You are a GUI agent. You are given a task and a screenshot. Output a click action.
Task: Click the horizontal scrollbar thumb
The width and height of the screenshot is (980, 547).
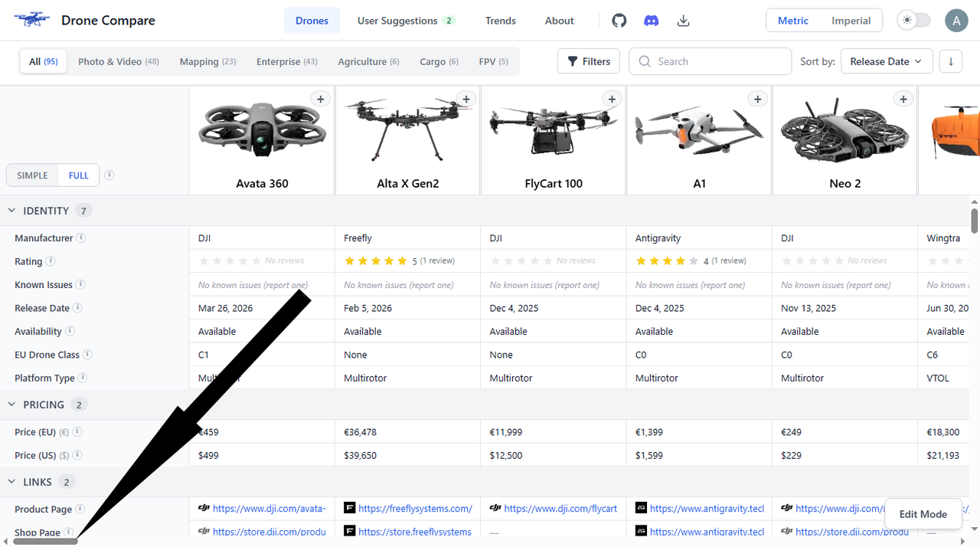(45, 541)
